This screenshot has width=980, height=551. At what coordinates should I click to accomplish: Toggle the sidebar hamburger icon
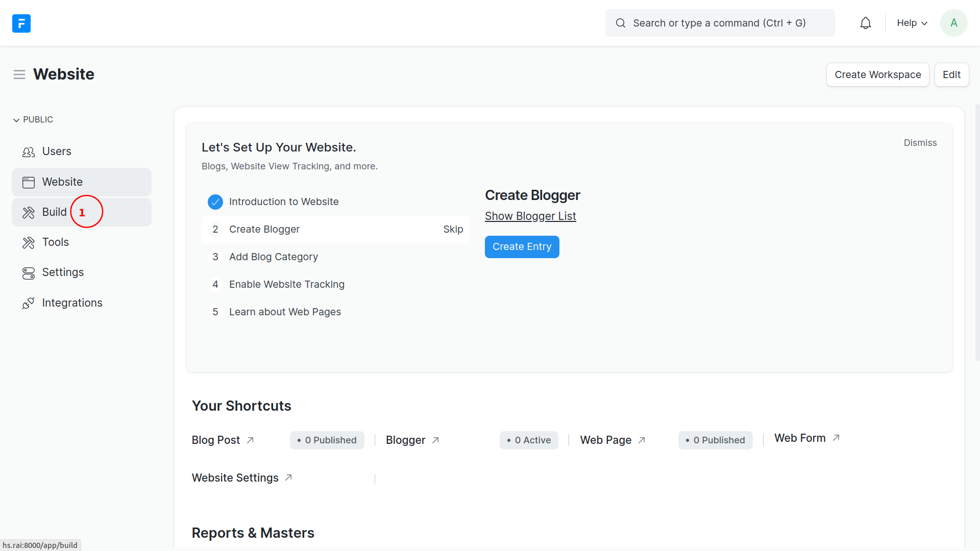click(x=19, y=74)
